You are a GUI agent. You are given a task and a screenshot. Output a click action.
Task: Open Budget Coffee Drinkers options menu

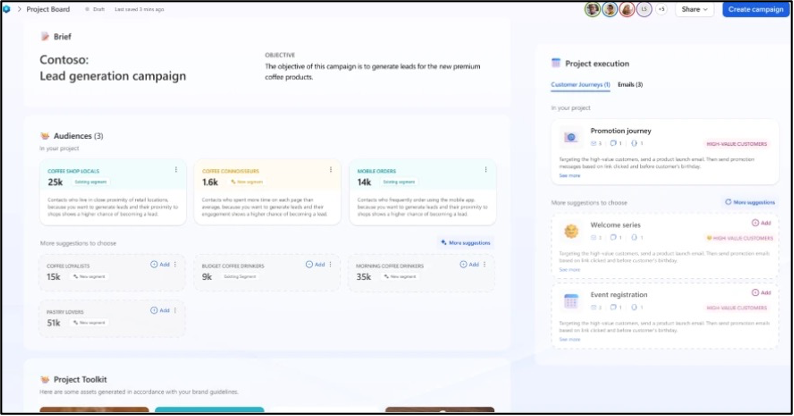coord(330,264)
